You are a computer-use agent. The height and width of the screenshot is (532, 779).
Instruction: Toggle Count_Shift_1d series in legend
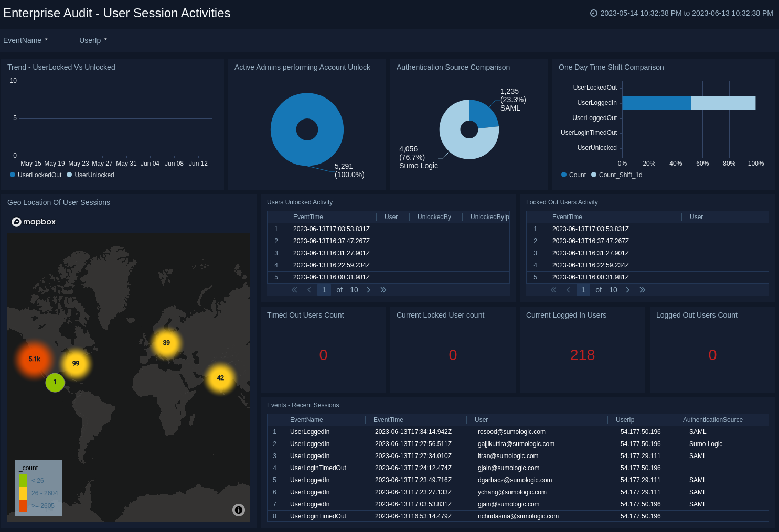point(616,175)
